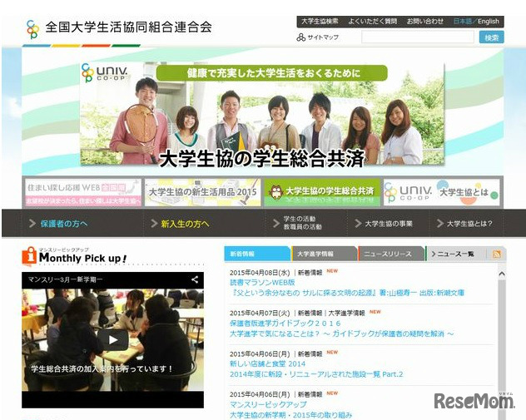526x420 pixels.
Task: Click the scroll-up arrow of news list
Action: pyautogui.click(x=502, y=274)
